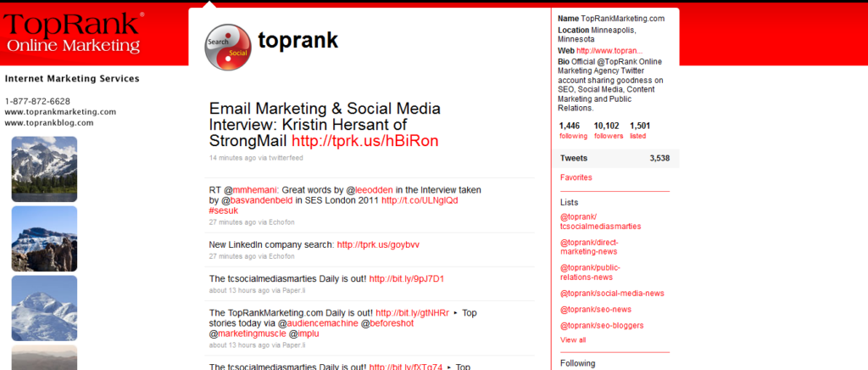Viewport: 868px width, 370px height.
Task: Follow the t.co/ULNgIQd link
Action: [x=420, y=200]
